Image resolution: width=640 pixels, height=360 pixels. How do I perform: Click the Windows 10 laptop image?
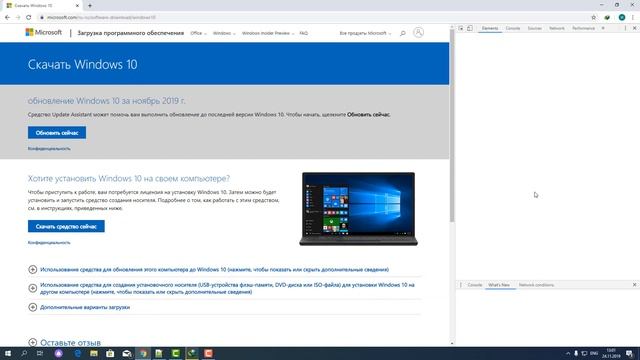pos(358,209)
